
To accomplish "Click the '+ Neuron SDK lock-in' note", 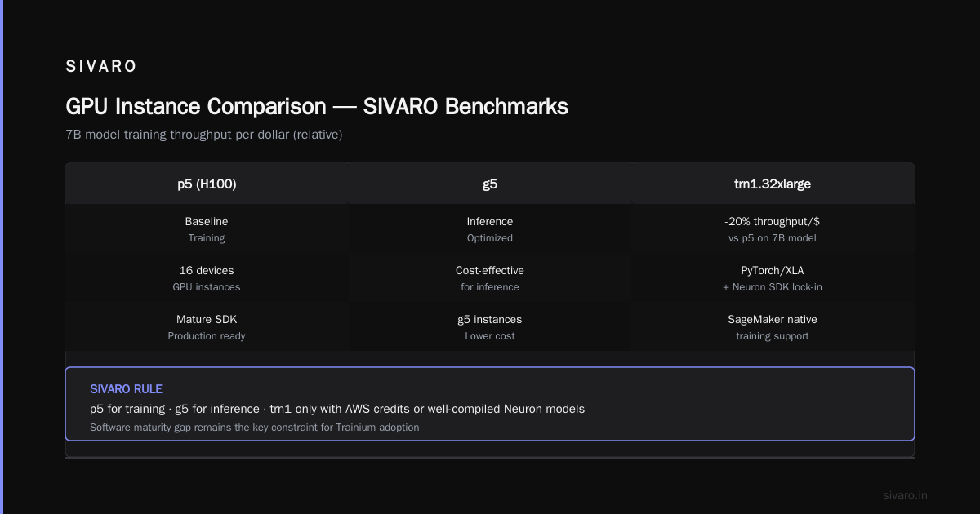I will point(773,287).
